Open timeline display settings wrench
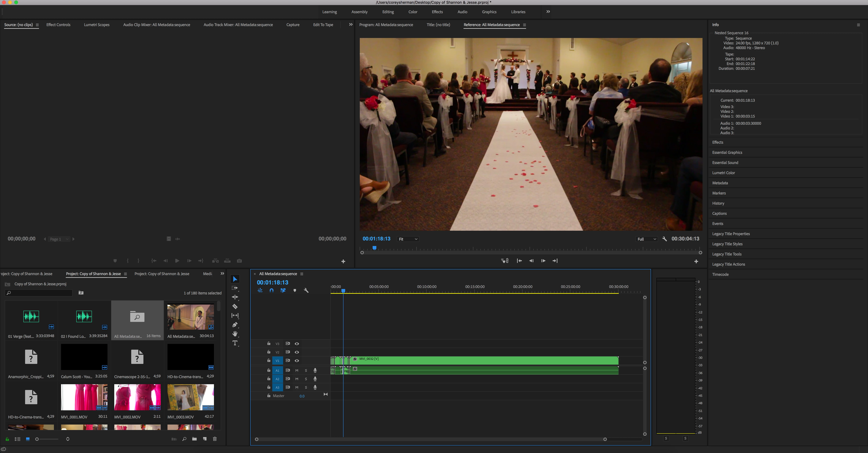The height and width of the screenshot is (453, 868). [306, 290]
